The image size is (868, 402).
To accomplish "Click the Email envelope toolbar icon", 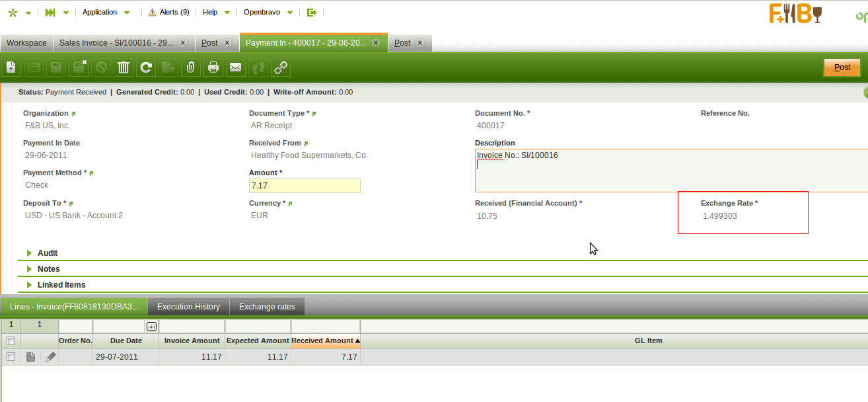I will 236,67.
